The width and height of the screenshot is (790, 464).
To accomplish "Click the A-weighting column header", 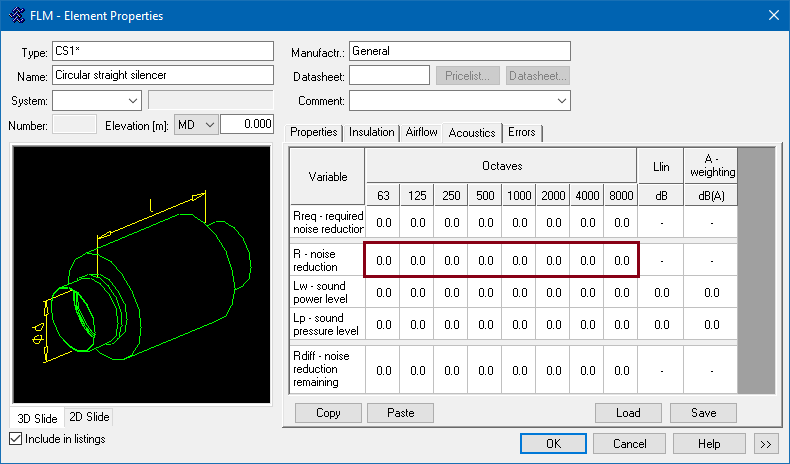I will pos(711,166).
